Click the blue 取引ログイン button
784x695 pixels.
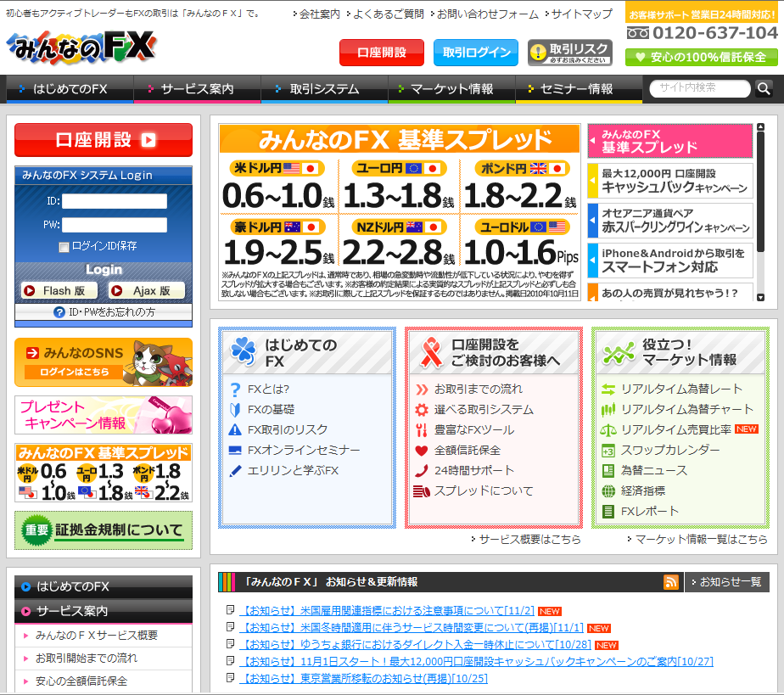[476, 53]
